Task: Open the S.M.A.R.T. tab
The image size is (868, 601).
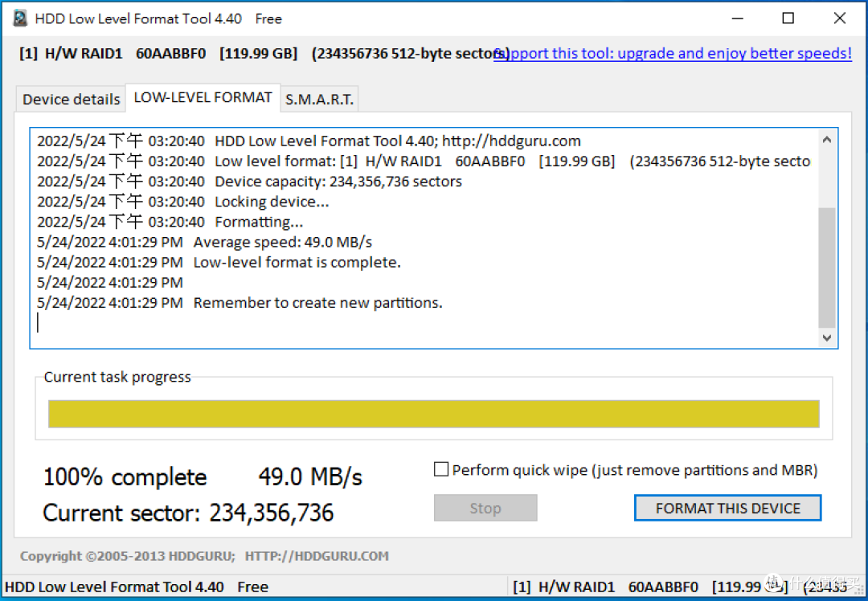Action: point(319,99)
